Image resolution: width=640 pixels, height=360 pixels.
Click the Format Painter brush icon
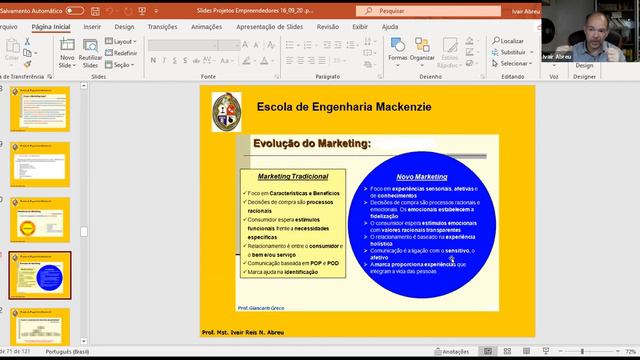click(27, 64)
